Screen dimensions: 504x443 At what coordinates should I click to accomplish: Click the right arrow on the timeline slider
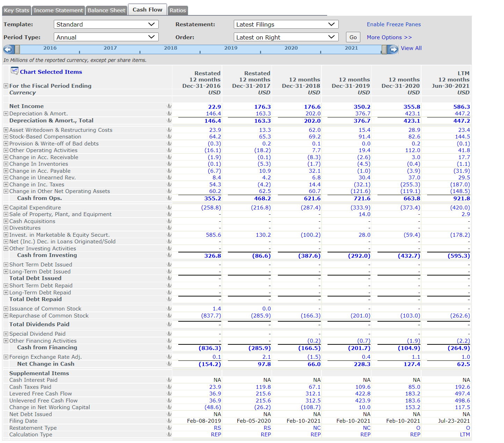(394, 49)
